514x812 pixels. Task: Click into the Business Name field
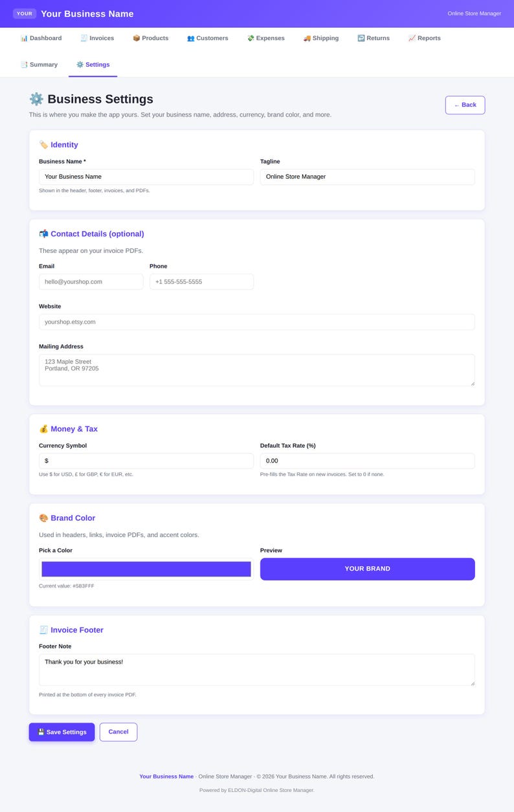146,177
